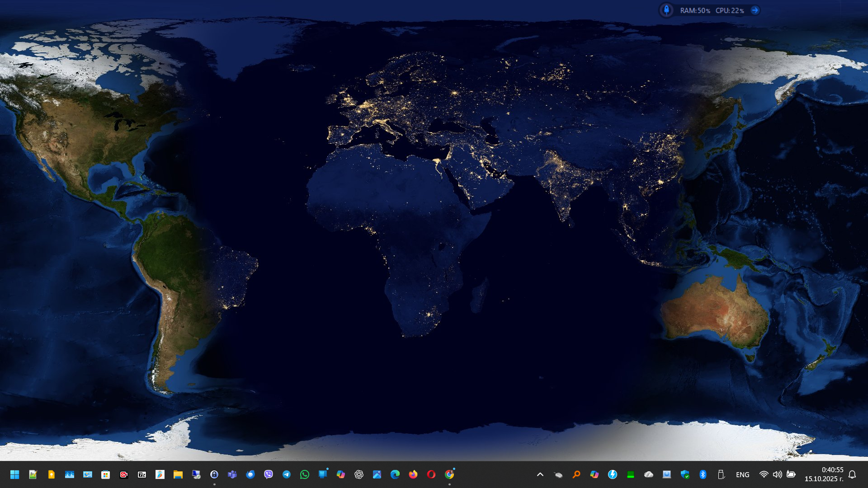
Task: Switch to Google Chrome on the taskbar
Action: coord(449,474)
